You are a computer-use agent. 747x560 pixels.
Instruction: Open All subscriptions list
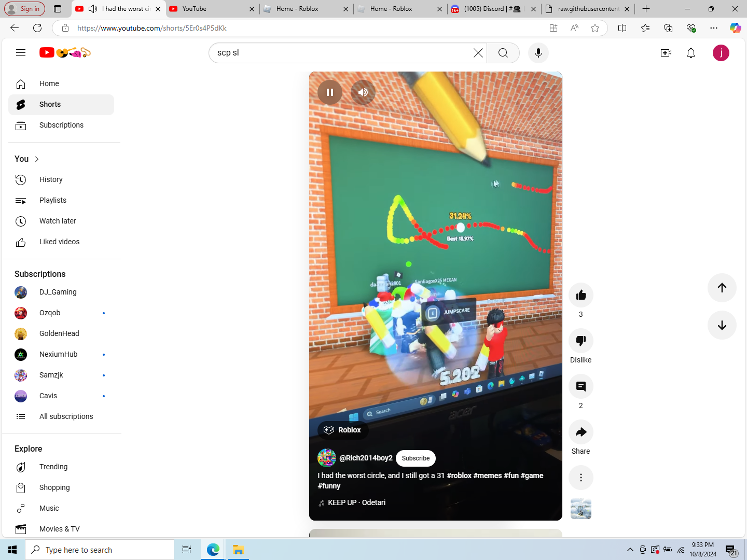click(61, 416)
